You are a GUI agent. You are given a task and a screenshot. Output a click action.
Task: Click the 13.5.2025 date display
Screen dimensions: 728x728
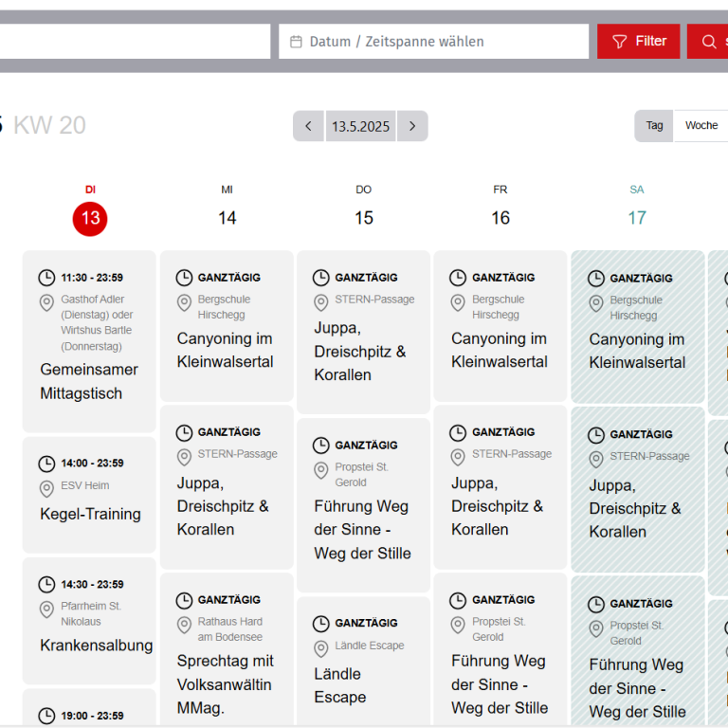360,126
